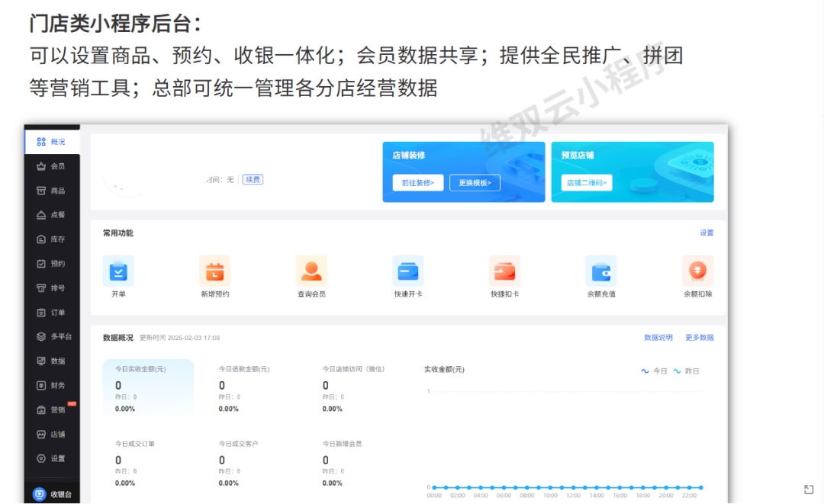Toggle the 昨日 series in chart legend
Viewport: 824px width, 504px height.
pos(686,371)
